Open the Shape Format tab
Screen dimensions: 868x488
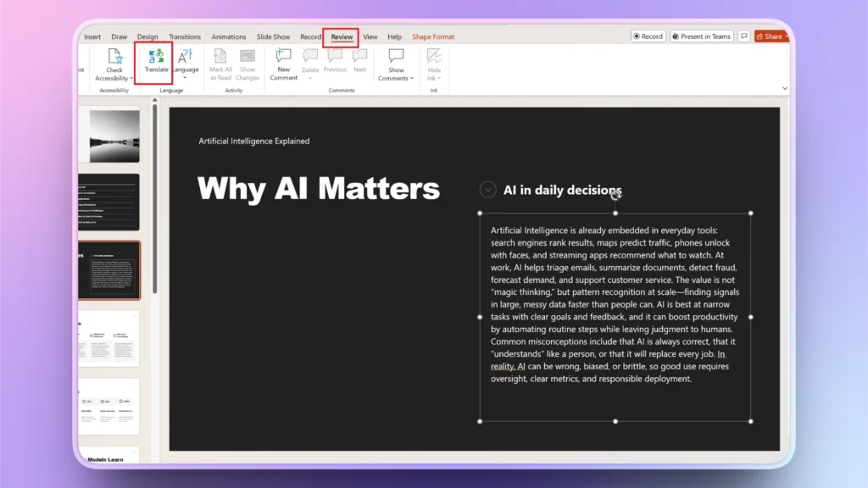click(433, 36)
